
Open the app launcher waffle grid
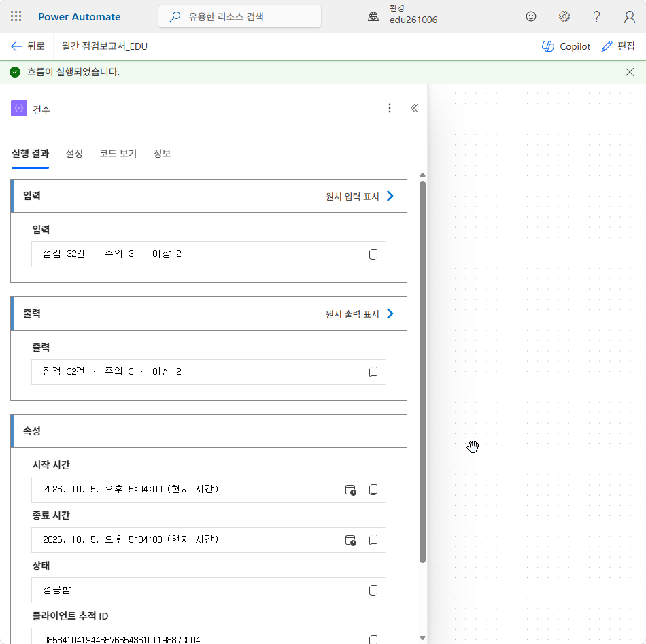pos(16,16)
